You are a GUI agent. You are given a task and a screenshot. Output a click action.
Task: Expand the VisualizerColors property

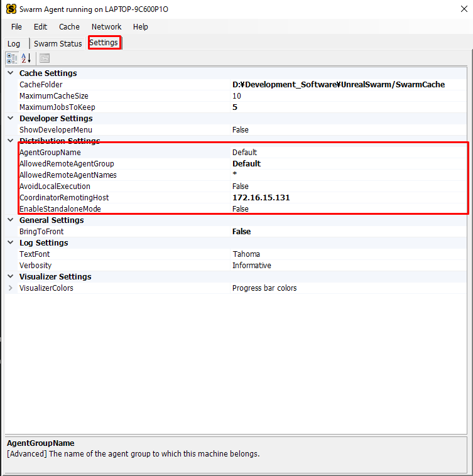pyautogui.click(x=11, y=288)
